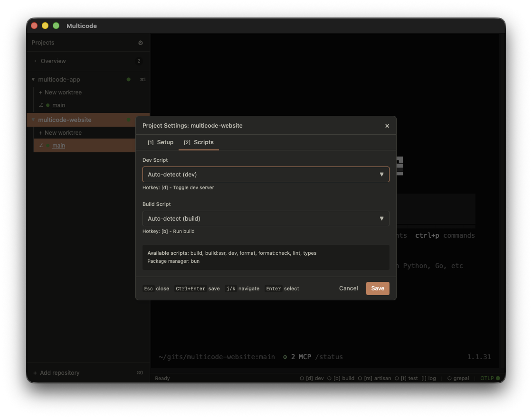This screenshot has height=418, width=532.
Task: Open the gear settings icon in Projects header
Action: coord(140,43)
